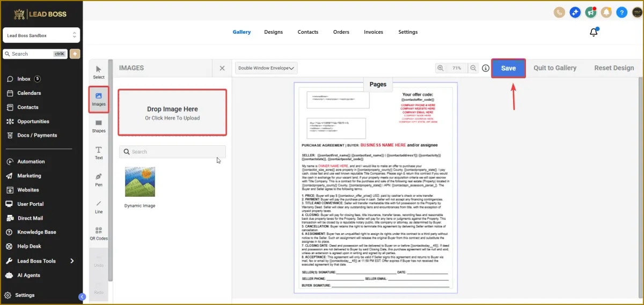The width and height of the screenshot is (644, 305).
Task: Click the blue sparkle AI icon
Action: pyautogui.click(x=575, y=12)
